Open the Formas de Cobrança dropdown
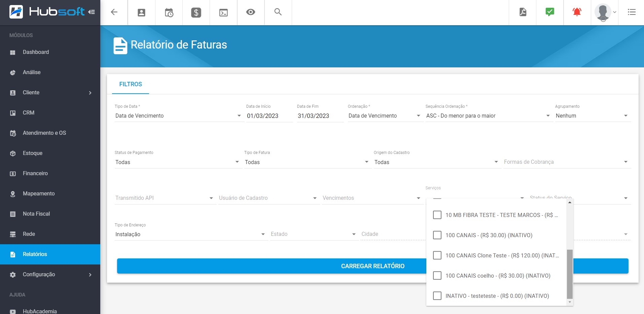This screenshot has width=644, height=314. 566,162
